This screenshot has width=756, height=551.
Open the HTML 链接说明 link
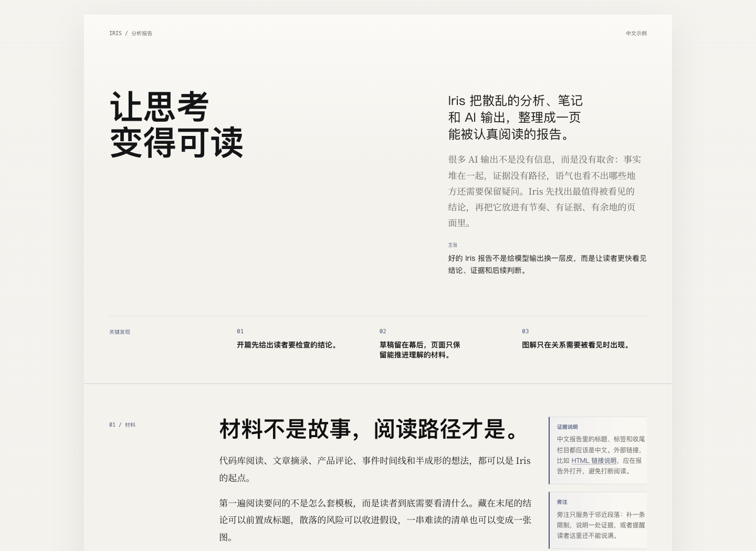point(594,461)
